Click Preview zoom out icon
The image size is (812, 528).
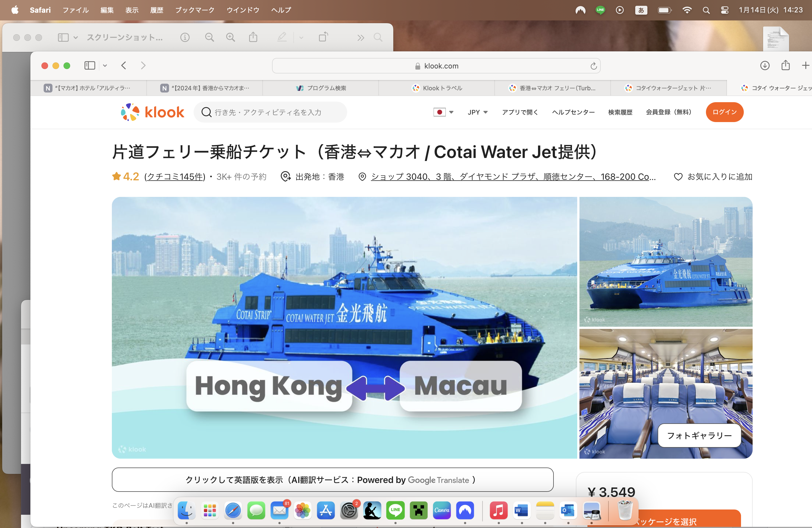(209, 37)
